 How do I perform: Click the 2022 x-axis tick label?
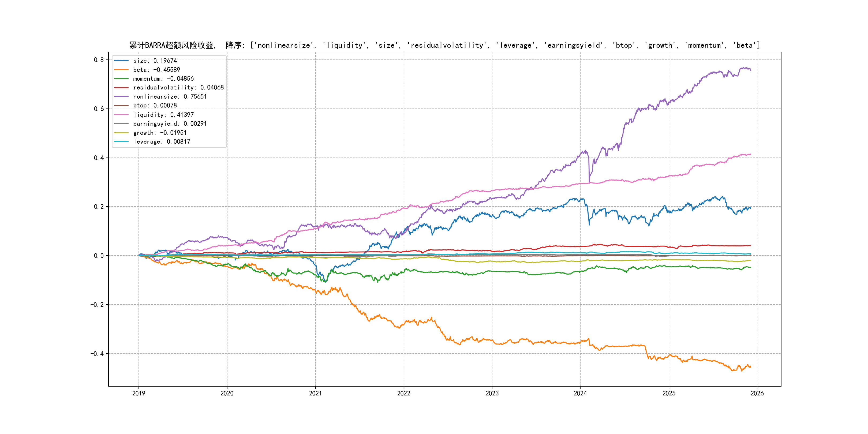click(404, 393)
